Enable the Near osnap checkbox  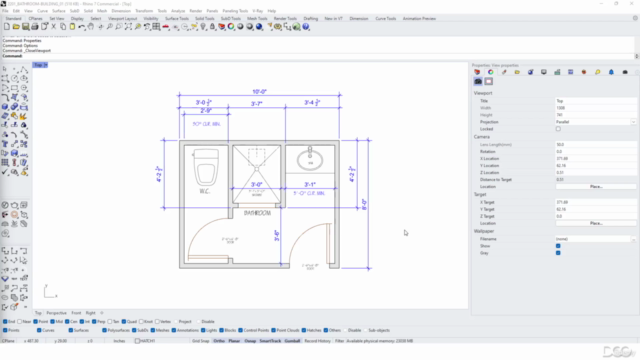pos(20,322)
